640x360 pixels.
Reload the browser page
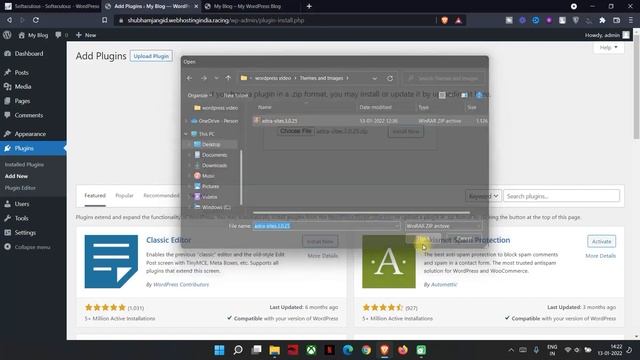(36, 20)
